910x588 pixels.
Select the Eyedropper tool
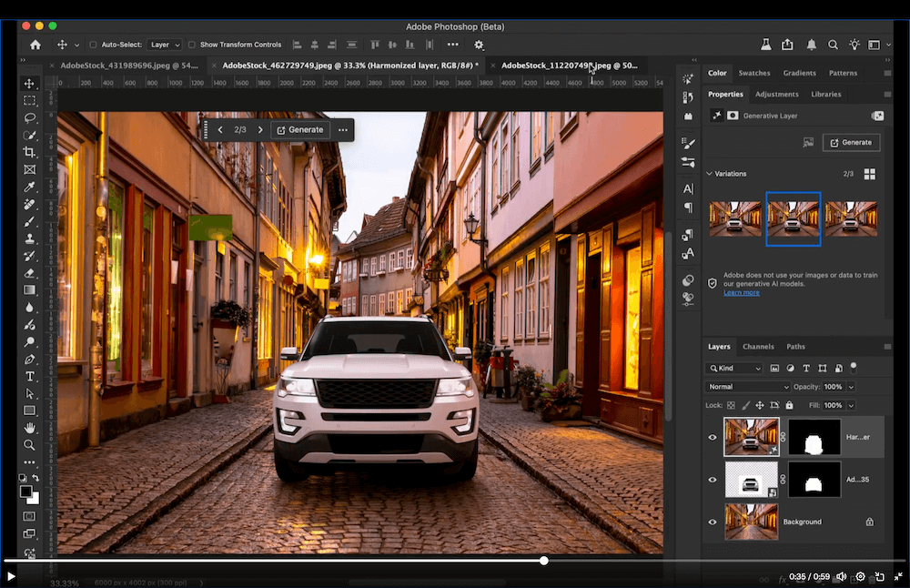pos(29,187)
